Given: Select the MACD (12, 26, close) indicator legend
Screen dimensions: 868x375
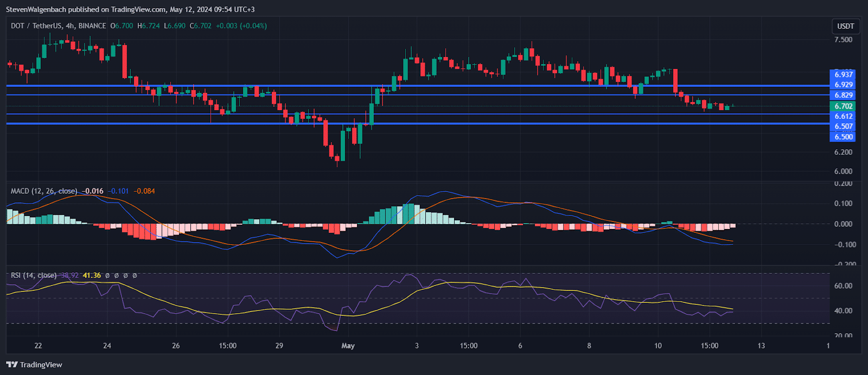Looking at the screenshot, I should pyautogui.click(x=44, y=191).
